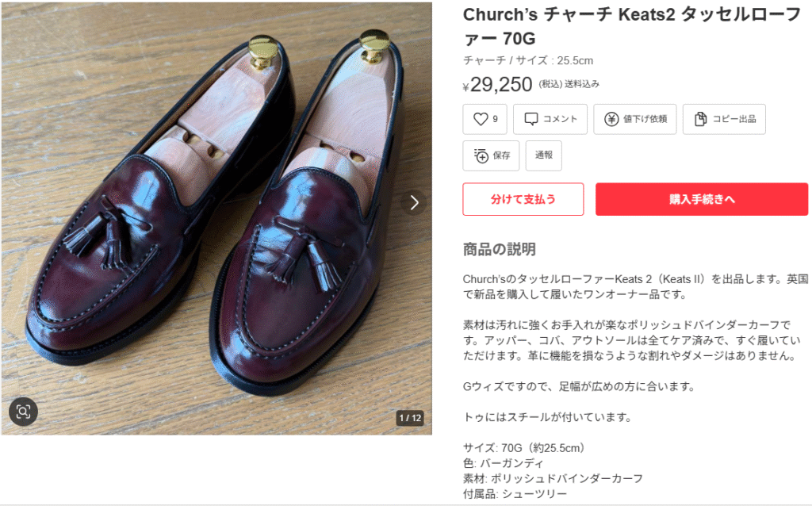Image resolution: width=812 pixels, height=506 pixels.
Task: Open image search with the lens icon
Action: pyautogui.click(x=23, y=411)
